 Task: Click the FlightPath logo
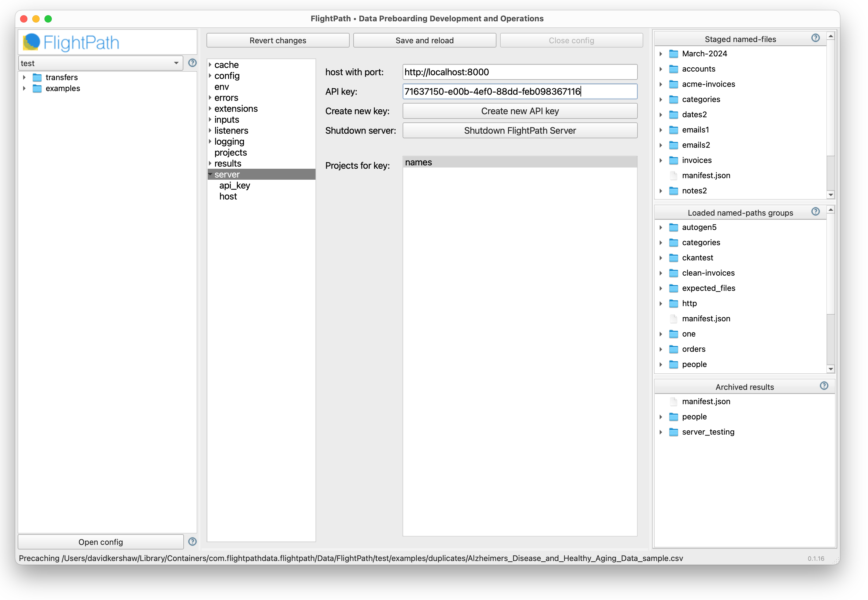[x=71, y=42]
